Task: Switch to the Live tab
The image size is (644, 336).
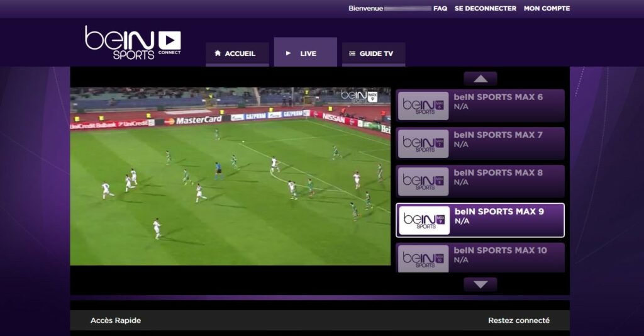Action: 306,52
